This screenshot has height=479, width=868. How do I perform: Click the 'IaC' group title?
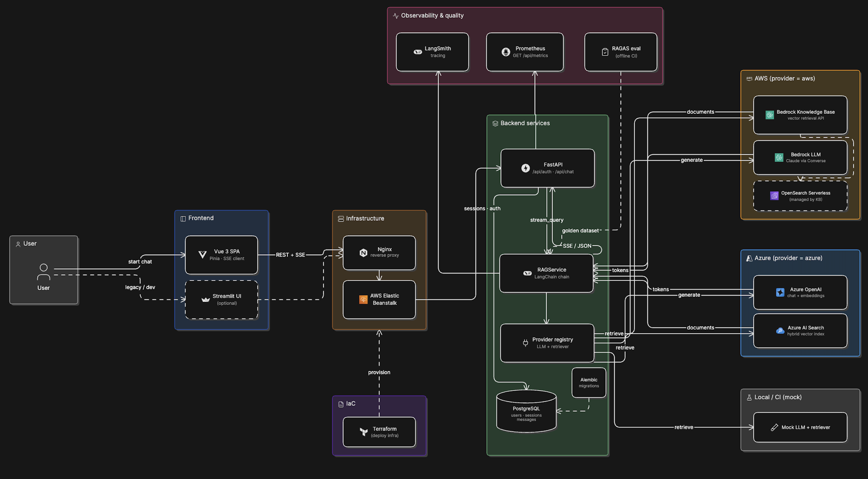[x=350, y=403]
